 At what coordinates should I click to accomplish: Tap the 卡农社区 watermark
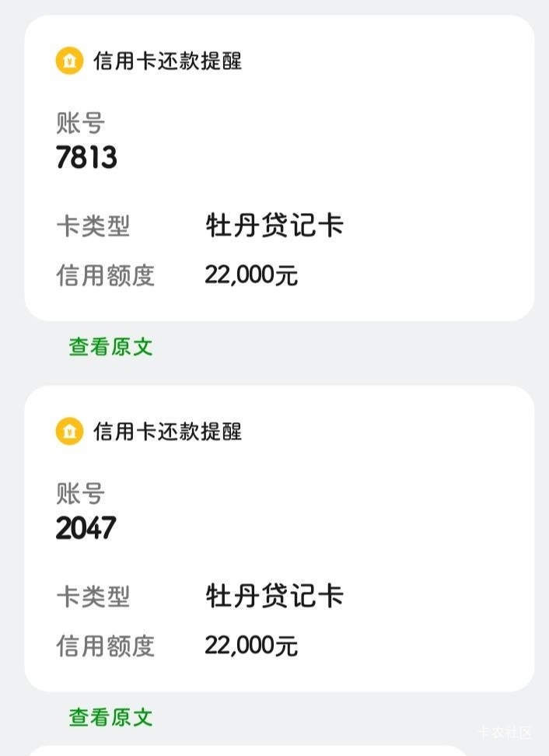coord(505,733)
